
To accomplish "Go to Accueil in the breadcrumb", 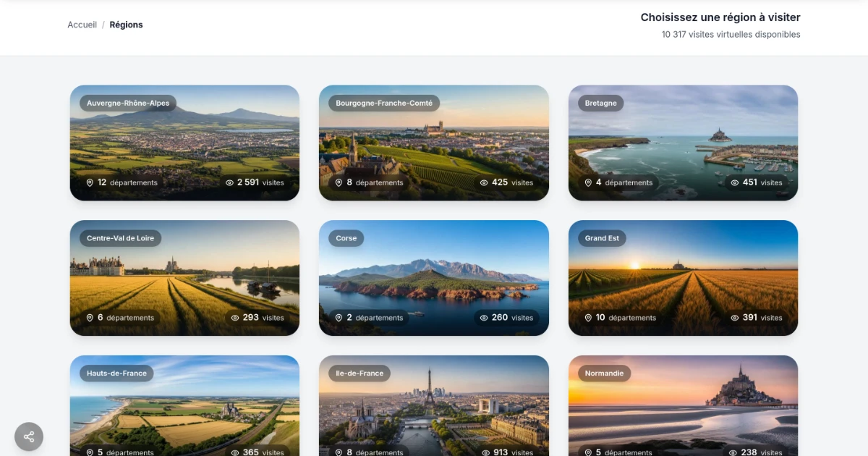I will point(82,25).
